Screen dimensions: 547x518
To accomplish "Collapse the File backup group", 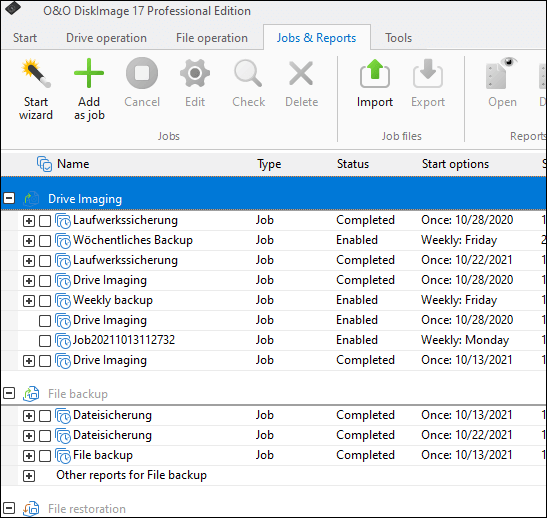I will tap(9, 393).
